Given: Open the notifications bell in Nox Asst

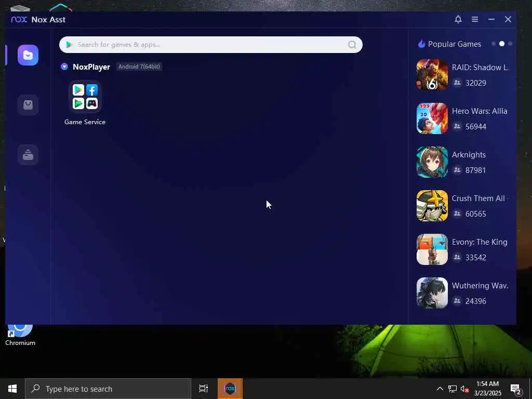Looking at the screenshot, I should pos(458,19).
